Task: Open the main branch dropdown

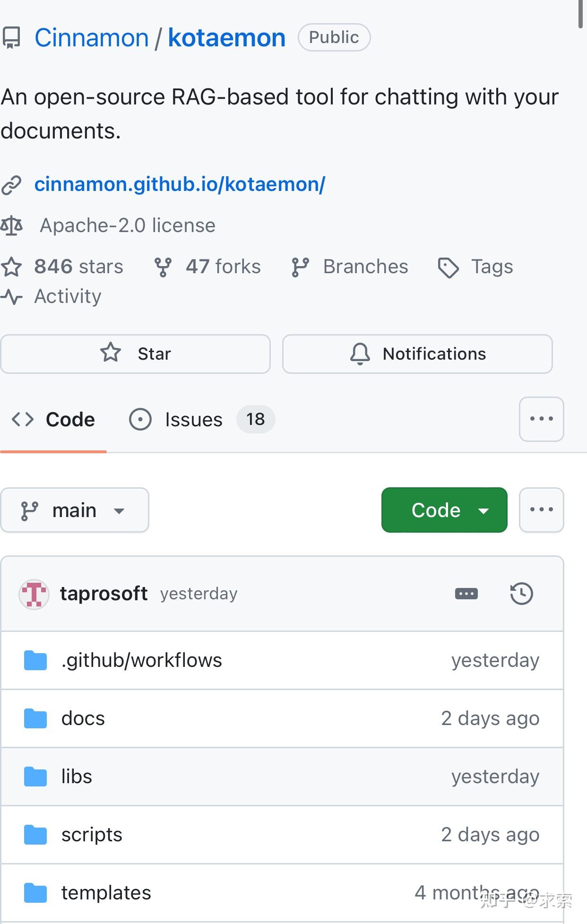Action: 75,510
